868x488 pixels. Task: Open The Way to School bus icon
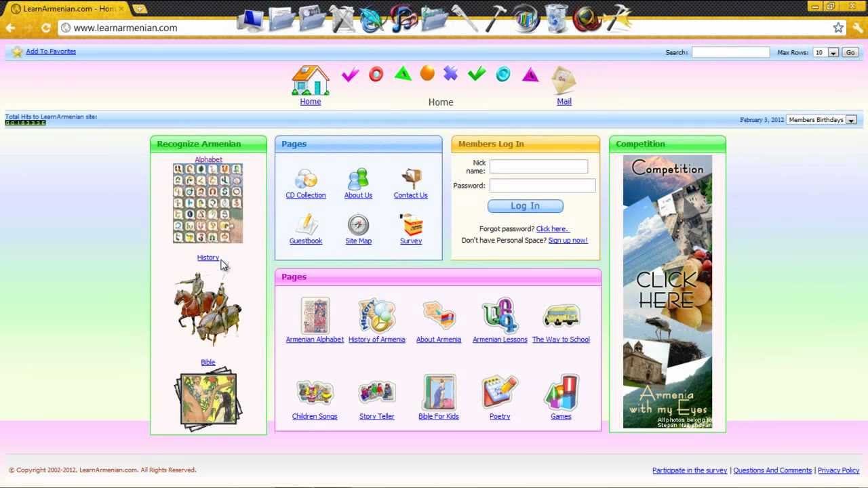click(561, 316)
